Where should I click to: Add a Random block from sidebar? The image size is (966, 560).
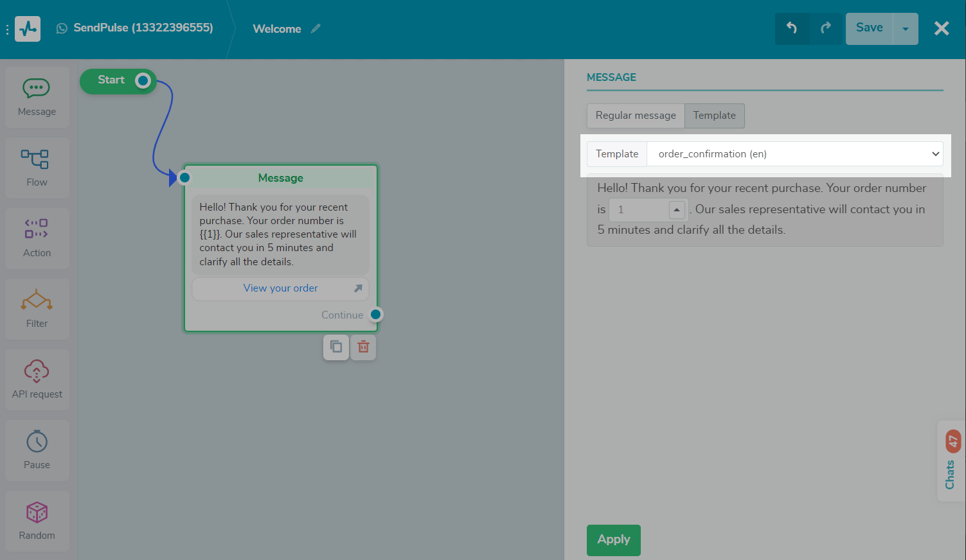(x=37, y=521)
